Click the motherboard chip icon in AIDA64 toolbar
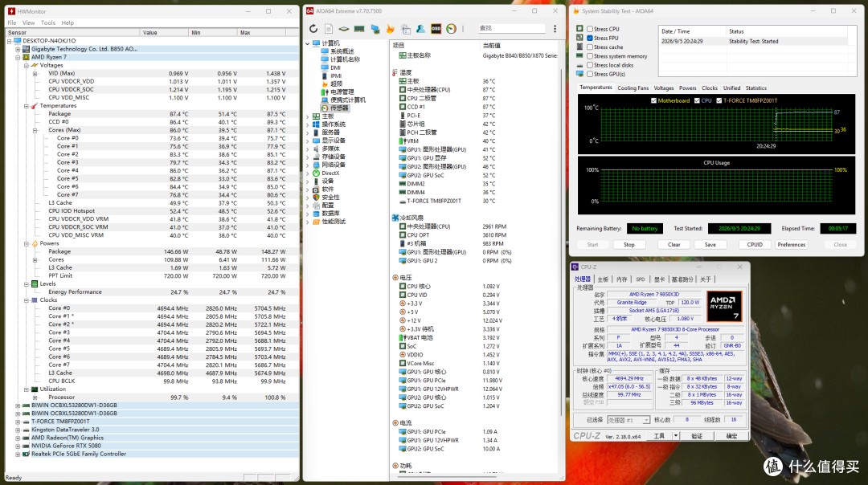Viewport: 868px width, 485px height. tap(344, 29)
